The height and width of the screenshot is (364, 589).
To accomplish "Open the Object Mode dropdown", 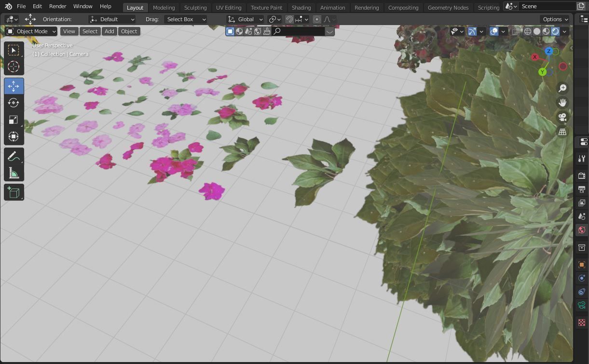I will pyautogui.click(x=31, y=31).
